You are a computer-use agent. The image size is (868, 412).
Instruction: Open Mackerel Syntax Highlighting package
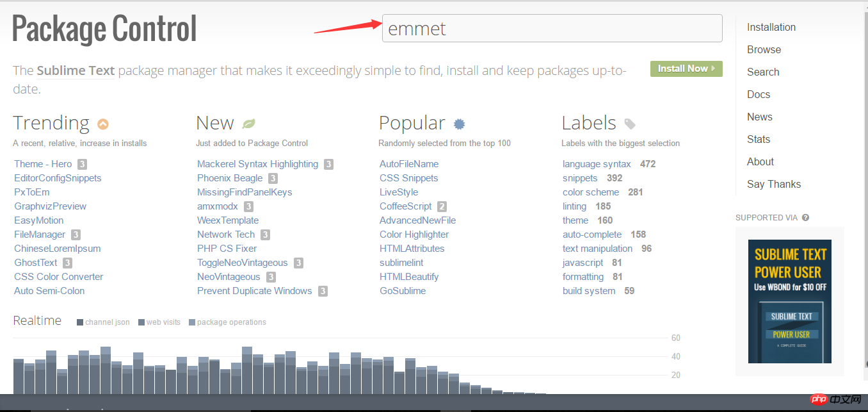pos(257,164)
